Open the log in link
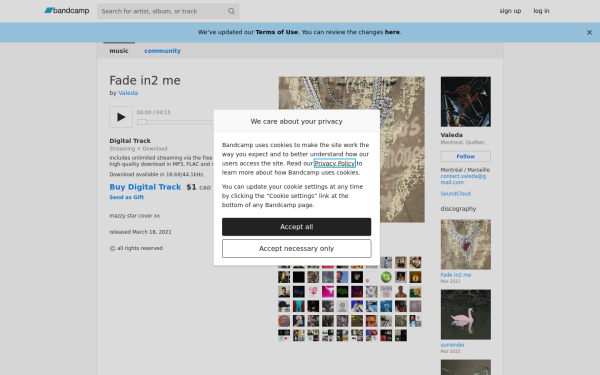Image resolution: width=600 pixels, height=375 pixels. point(541,11)
